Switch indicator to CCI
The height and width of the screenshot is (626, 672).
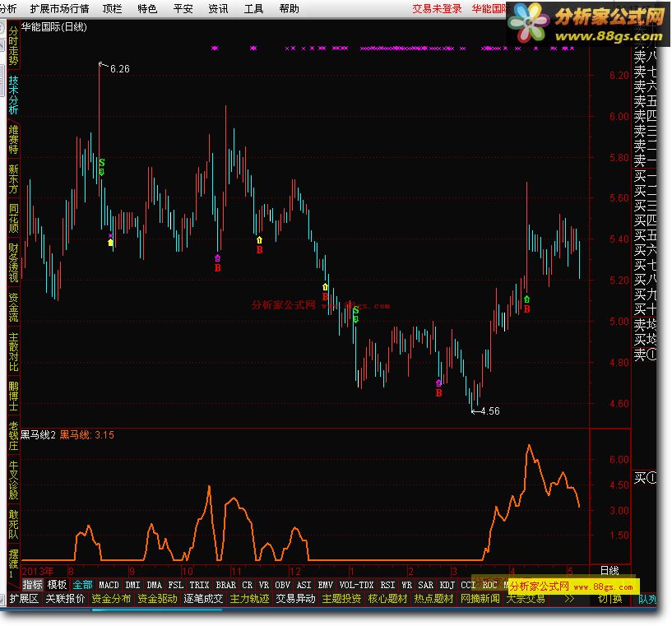click(x=469, y=585)
